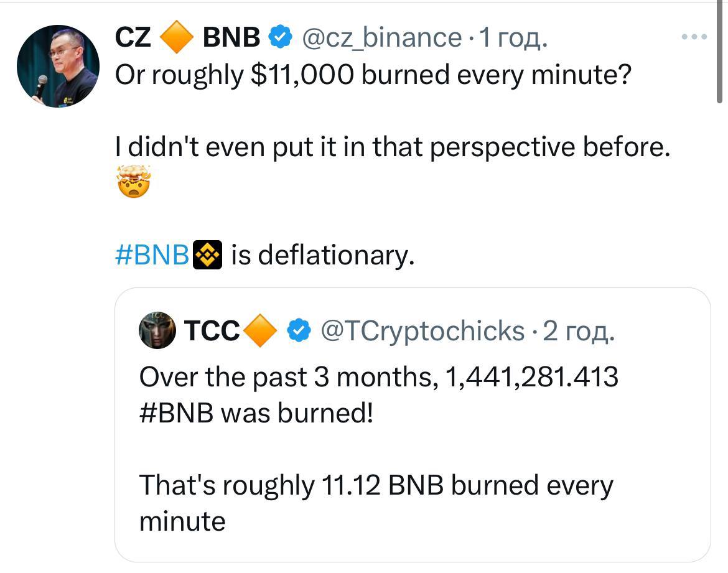The width and height of the screenshot is (728, 573).
Task: Click the BNB logo icon after the hashtag
Action: tap(208, 255)
